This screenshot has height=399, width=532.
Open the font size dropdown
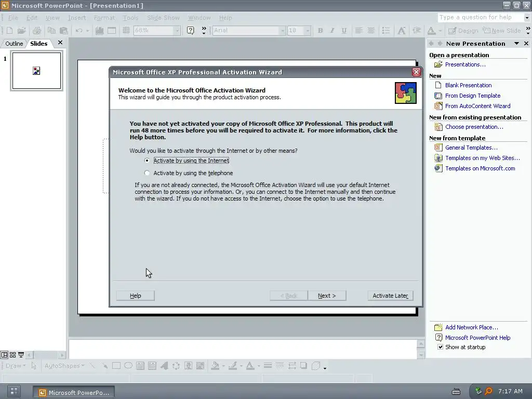click(308, 31)
